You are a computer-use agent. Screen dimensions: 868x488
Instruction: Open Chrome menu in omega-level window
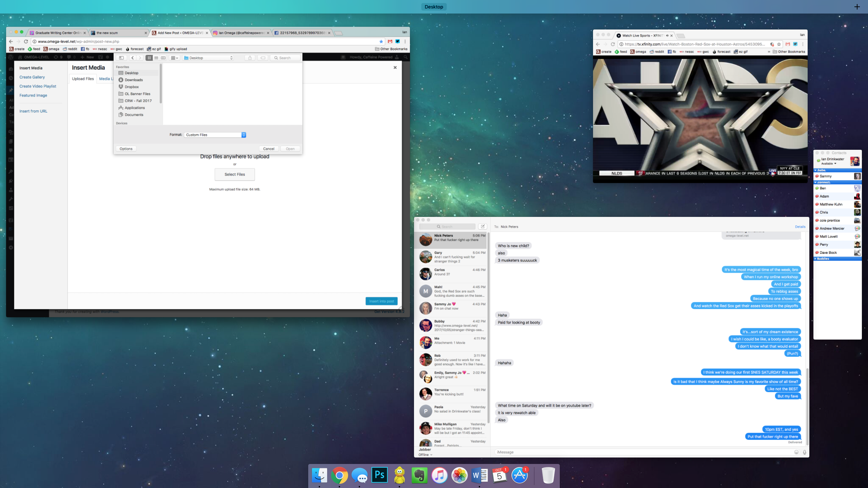pos(405,41)
